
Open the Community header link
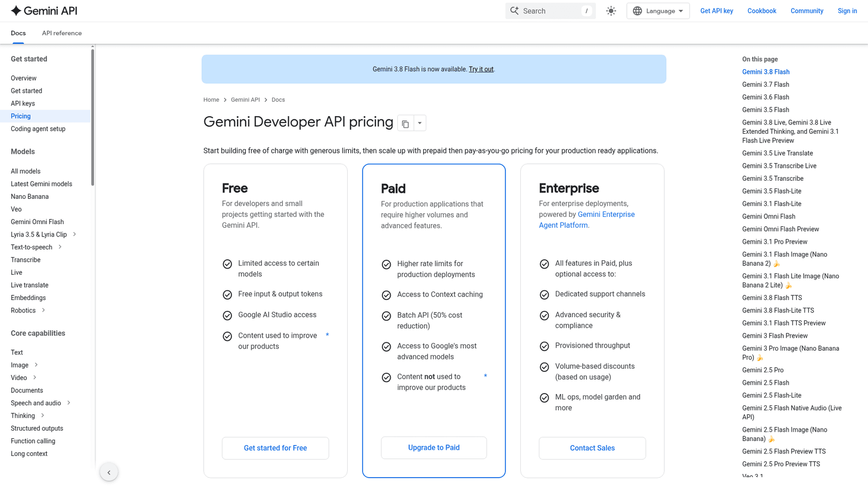(x=807, y=11)
